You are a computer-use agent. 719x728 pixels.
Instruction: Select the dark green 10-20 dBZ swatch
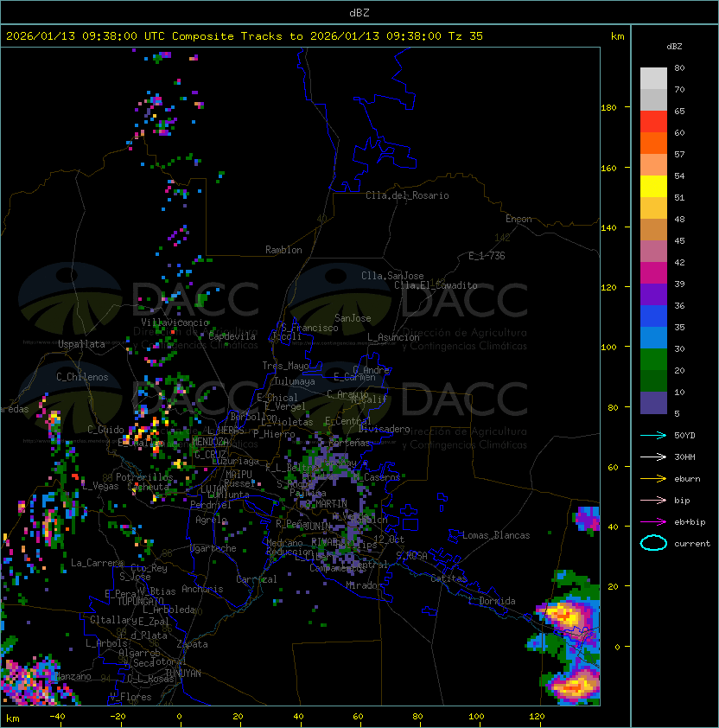point(653,380)
